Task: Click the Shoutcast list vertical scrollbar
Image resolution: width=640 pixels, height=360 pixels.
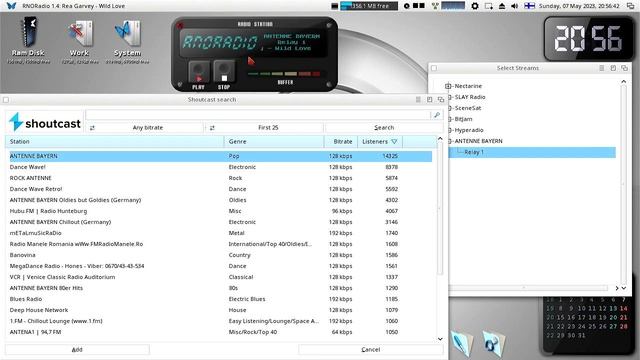Action: tap(440, 209)
